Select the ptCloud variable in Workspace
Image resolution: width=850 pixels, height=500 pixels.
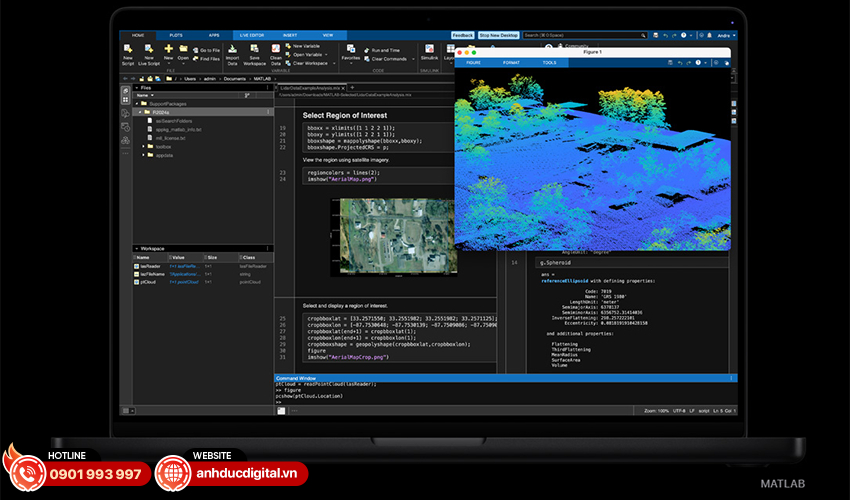pyautogui.click(x=148, y=282)
